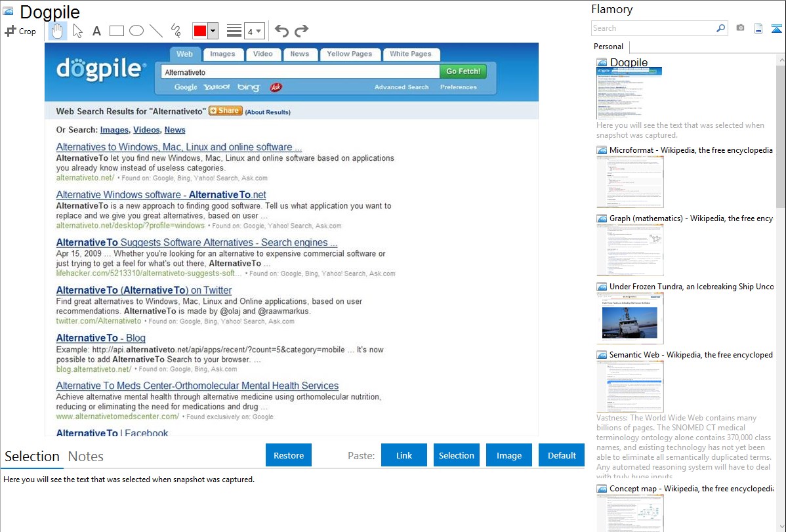Open the Concept map snapshot thumbnail
This screenshot has width=786, height=532.
pyautogui.click(x=630, y=513)
